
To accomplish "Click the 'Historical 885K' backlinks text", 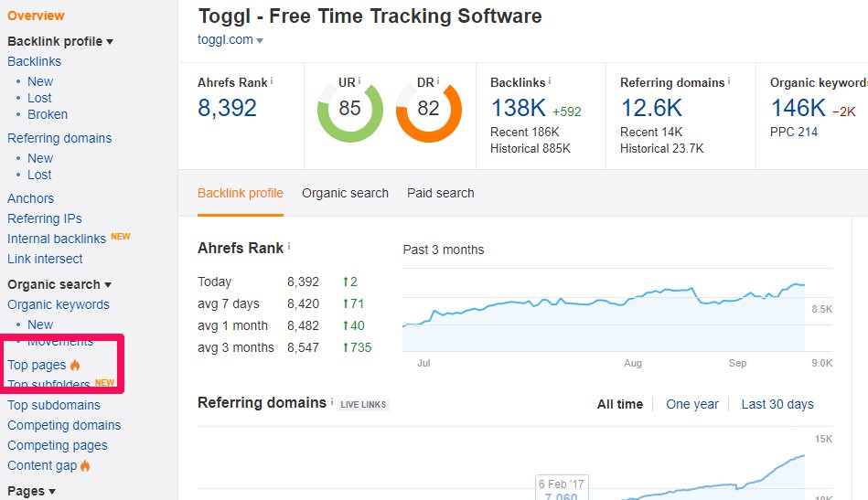I will coord(530,148).
